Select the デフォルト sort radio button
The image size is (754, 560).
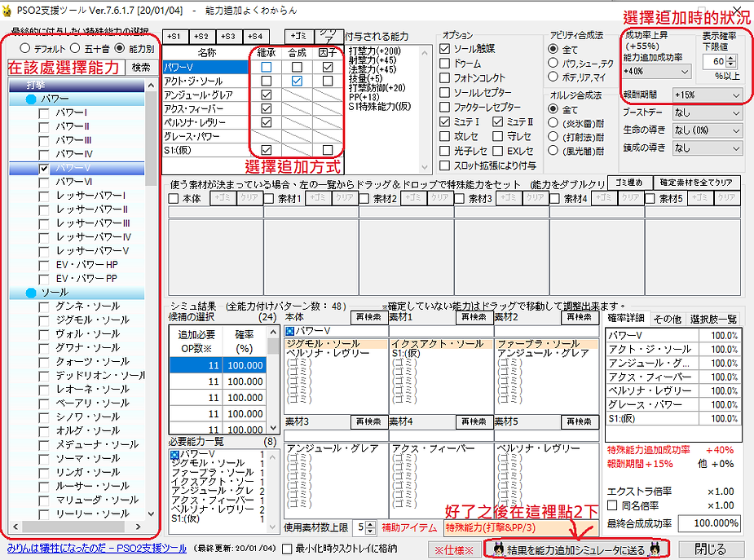(x=25, y=48)
